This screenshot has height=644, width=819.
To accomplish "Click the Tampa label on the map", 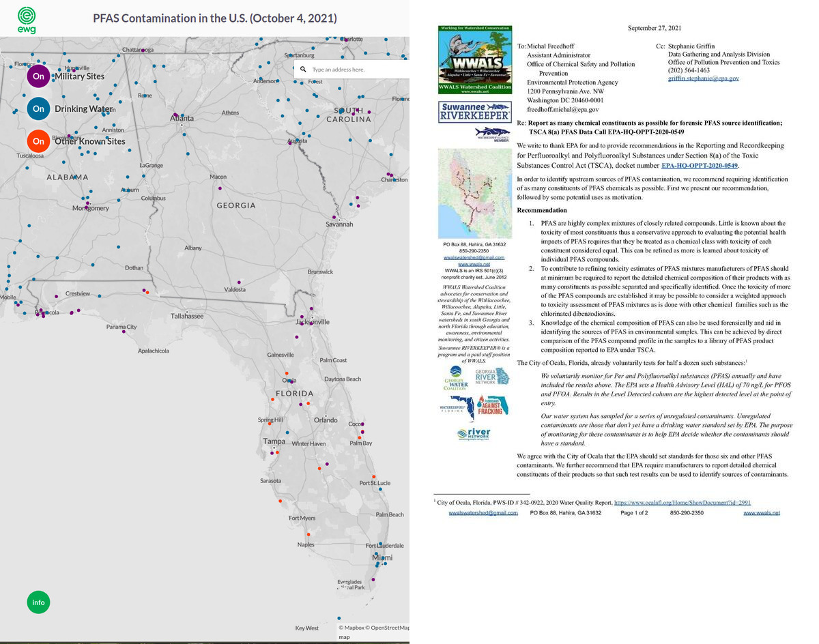I will coord(274,442).
